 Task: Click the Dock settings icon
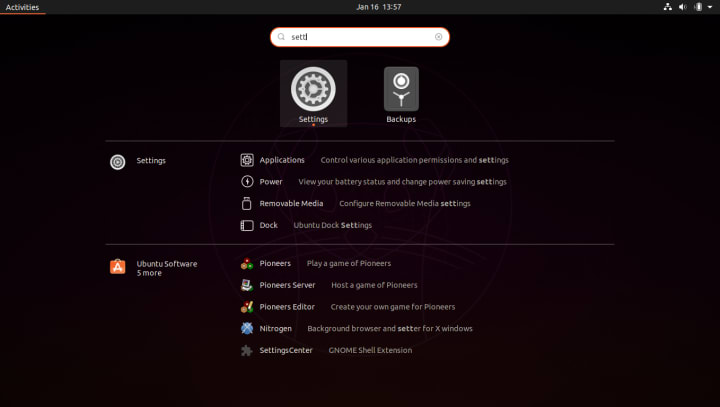pos(247,225)
